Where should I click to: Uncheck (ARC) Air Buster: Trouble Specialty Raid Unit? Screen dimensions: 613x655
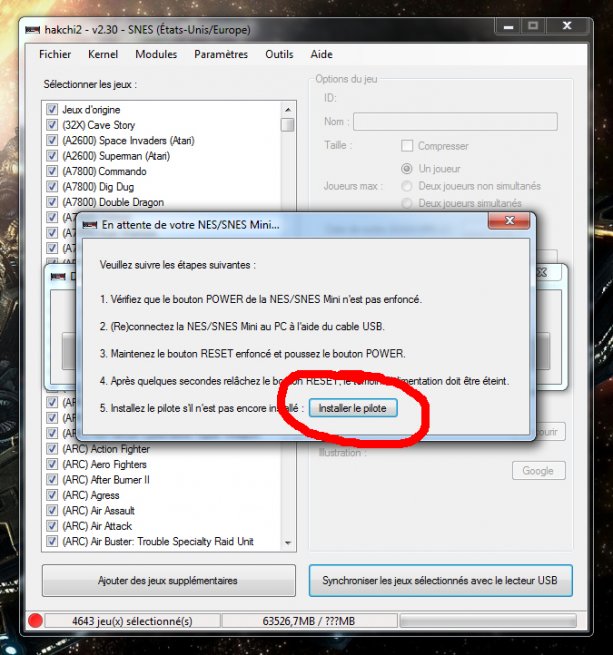pyautogui.click(x=52, y=541)
